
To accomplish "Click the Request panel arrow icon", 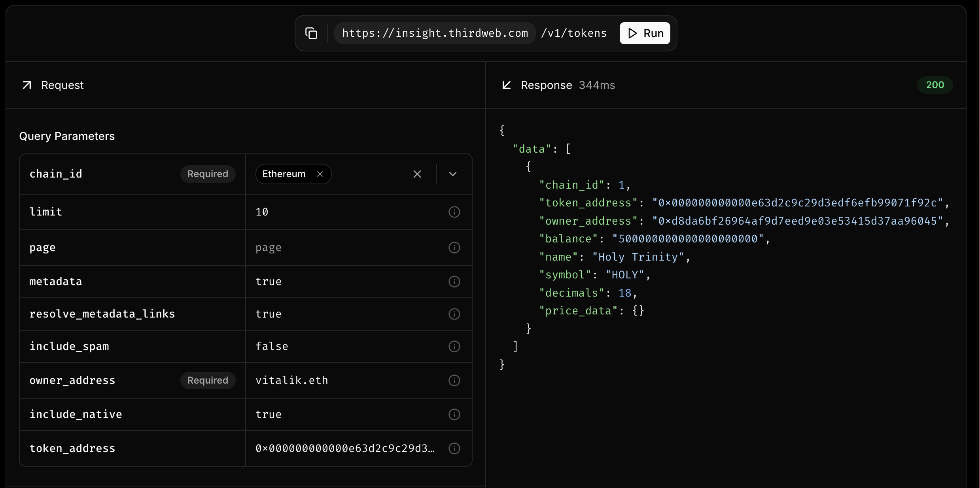I will (x=26, y=85).
